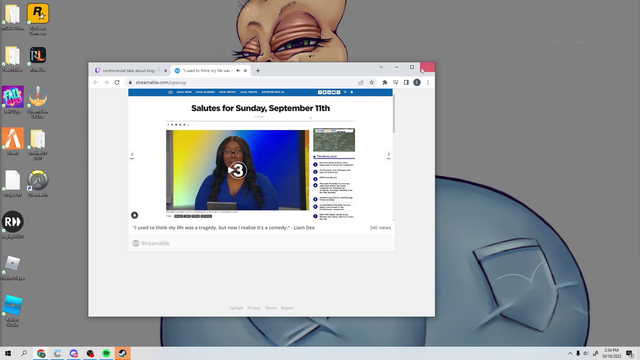Open Discord from the taskbar
Viewport: 640px width, 360px height.
(x=73, y=353)
